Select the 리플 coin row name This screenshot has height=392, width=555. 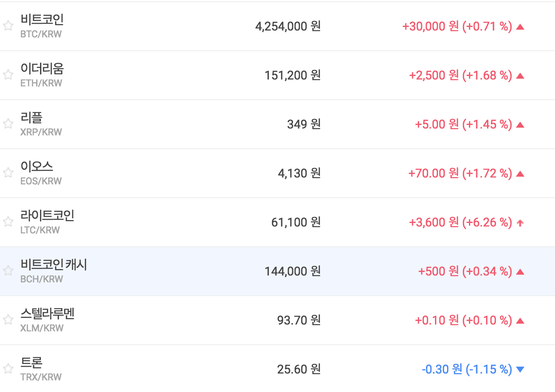[x=31, y=118]
